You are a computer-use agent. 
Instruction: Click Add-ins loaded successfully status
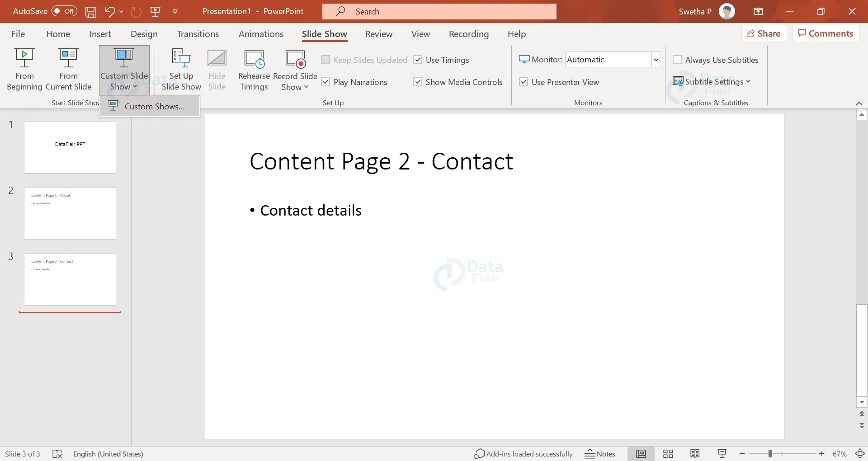[x=523, y=454]
